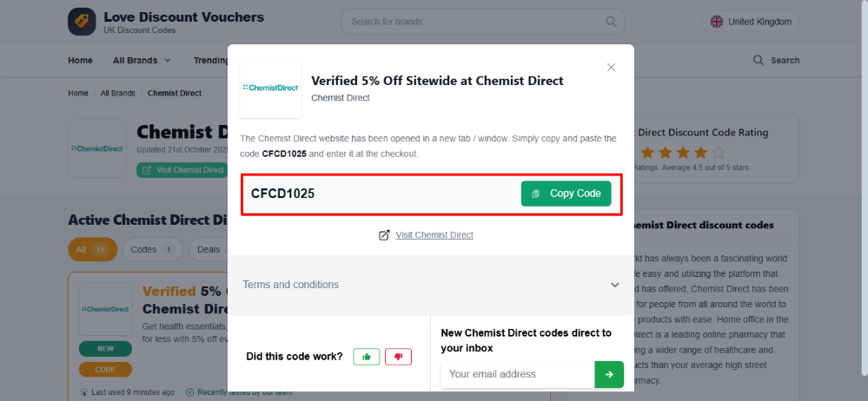Select the Codes filter tab

click(x=151, y=250)
